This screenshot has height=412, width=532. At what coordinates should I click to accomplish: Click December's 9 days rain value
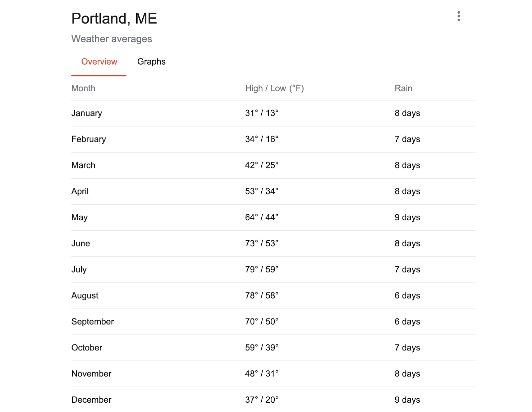pyautogui.click(x=407, y=400)
